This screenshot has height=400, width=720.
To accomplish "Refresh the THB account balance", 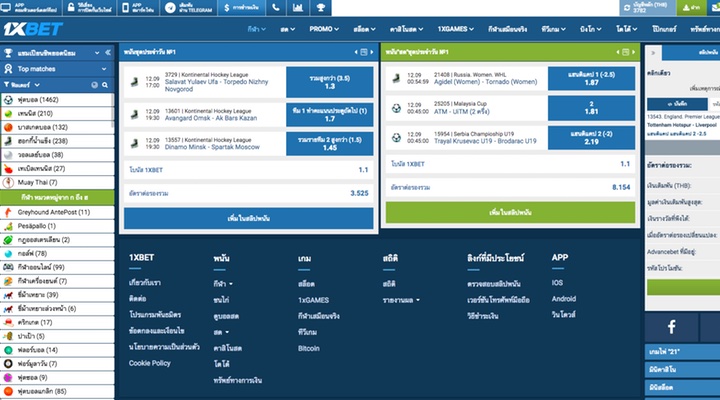I will pos(627,8).
